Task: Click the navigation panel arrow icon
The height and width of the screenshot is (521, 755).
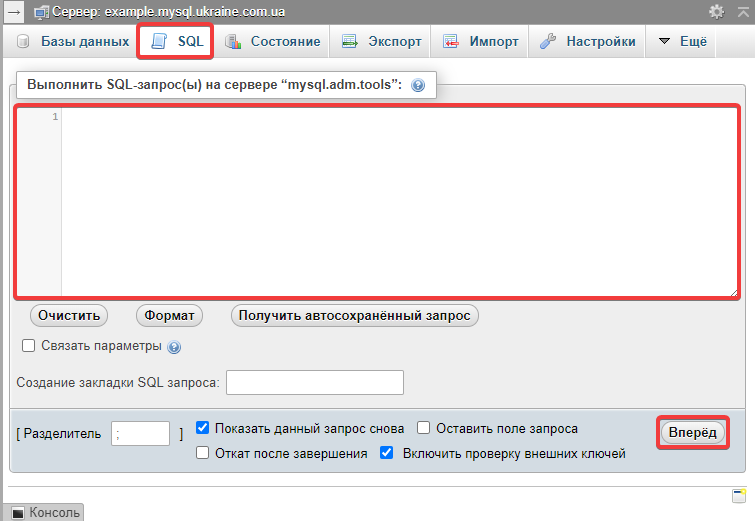Action: tap(14, 11)
